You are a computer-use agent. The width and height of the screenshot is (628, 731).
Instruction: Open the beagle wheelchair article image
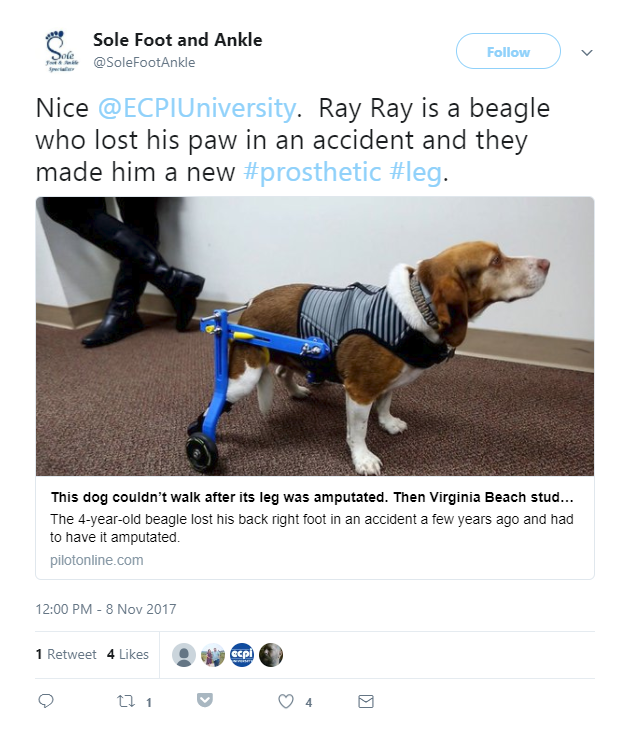click(x=315, y=336)
